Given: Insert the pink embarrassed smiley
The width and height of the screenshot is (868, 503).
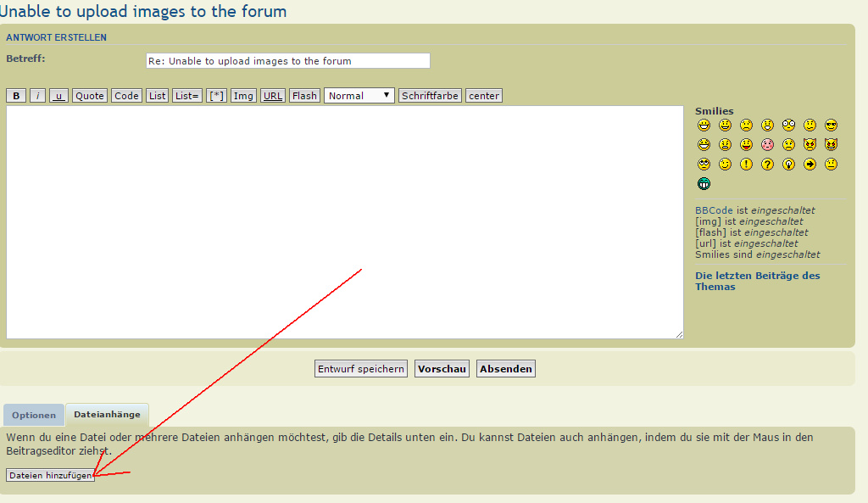Looking at the screenshot, I should point(767,145).
